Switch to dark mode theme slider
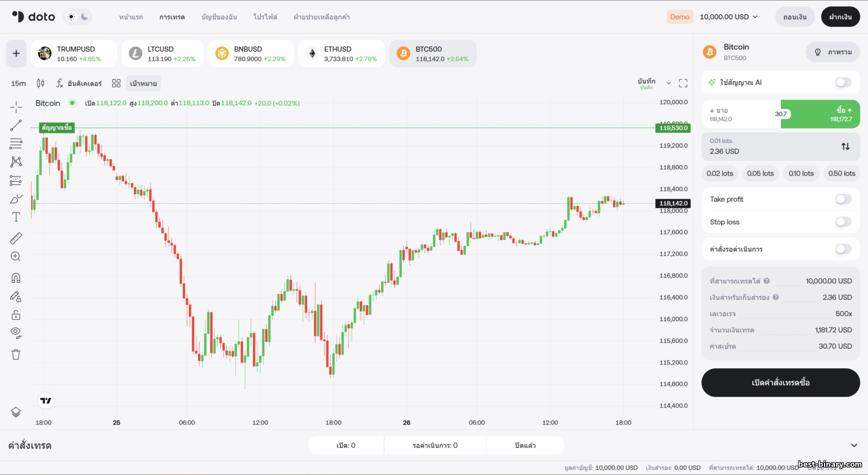The image size is (868, 475). tap(84, 17)
